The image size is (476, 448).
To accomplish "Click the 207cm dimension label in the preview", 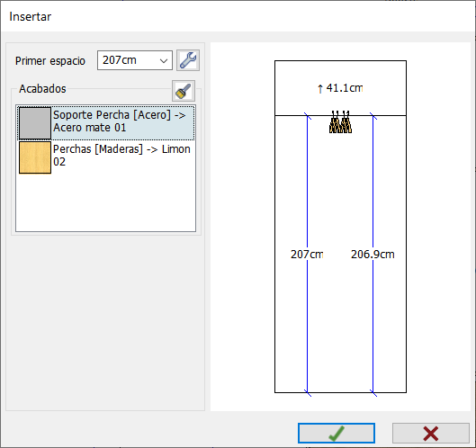I will pos(307,255).
